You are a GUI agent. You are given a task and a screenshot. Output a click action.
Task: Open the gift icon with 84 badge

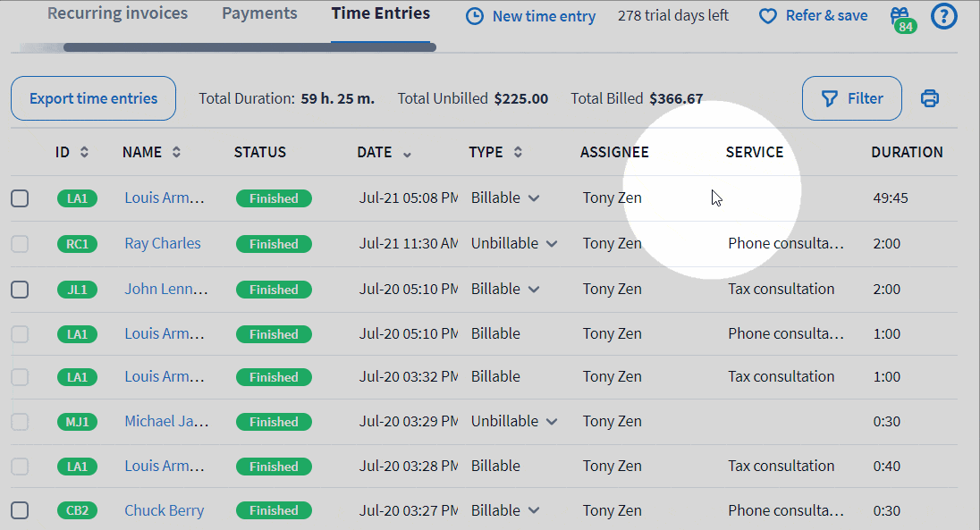point(900,15)
